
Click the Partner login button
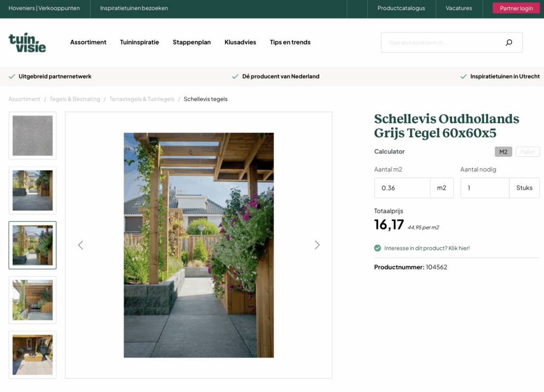click(516, 8)
